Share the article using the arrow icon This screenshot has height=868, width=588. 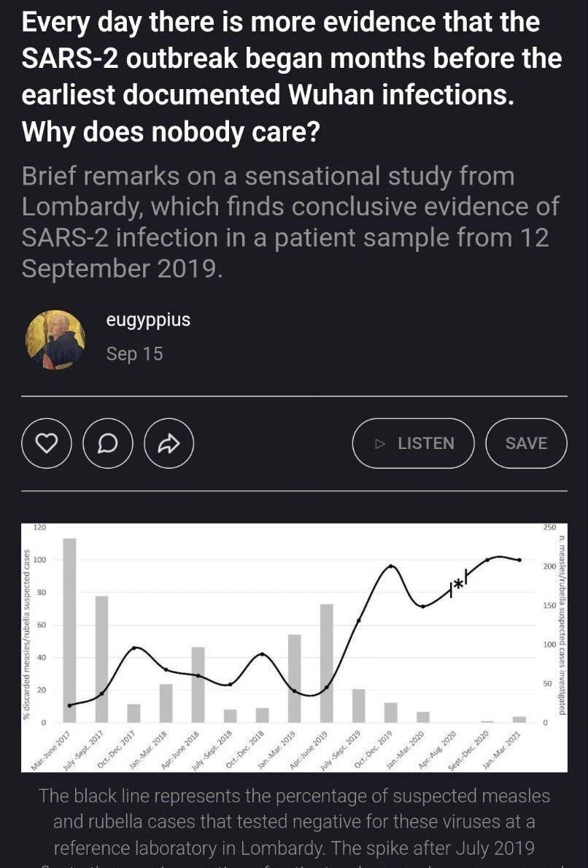point(169,443)
